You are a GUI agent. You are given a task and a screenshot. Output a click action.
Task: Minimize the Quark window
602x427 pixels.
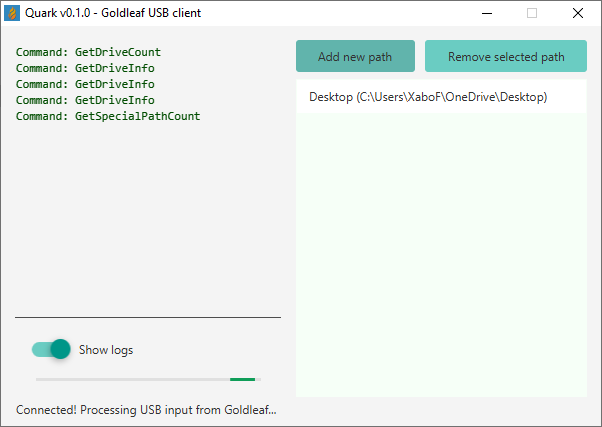coord(487,13)
